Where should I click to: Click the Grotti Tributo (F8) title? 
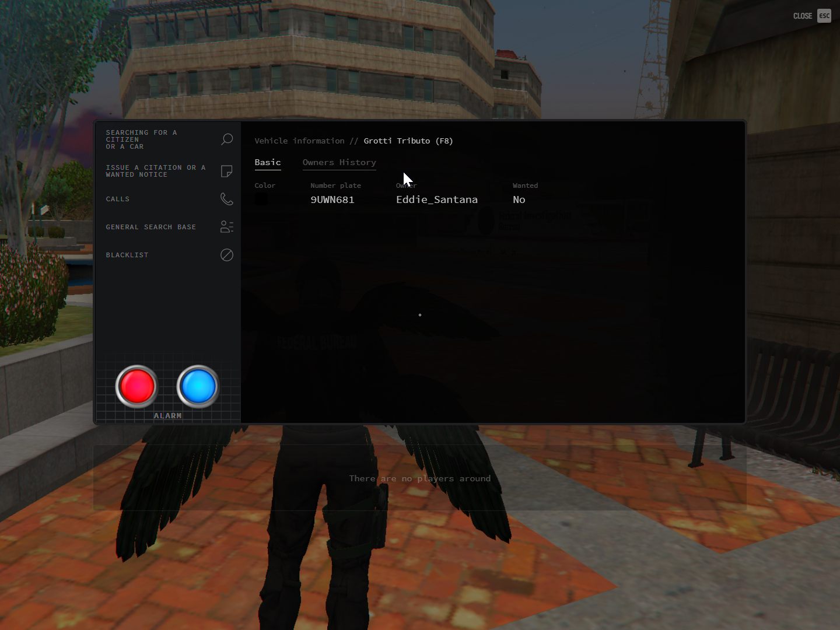408,141
